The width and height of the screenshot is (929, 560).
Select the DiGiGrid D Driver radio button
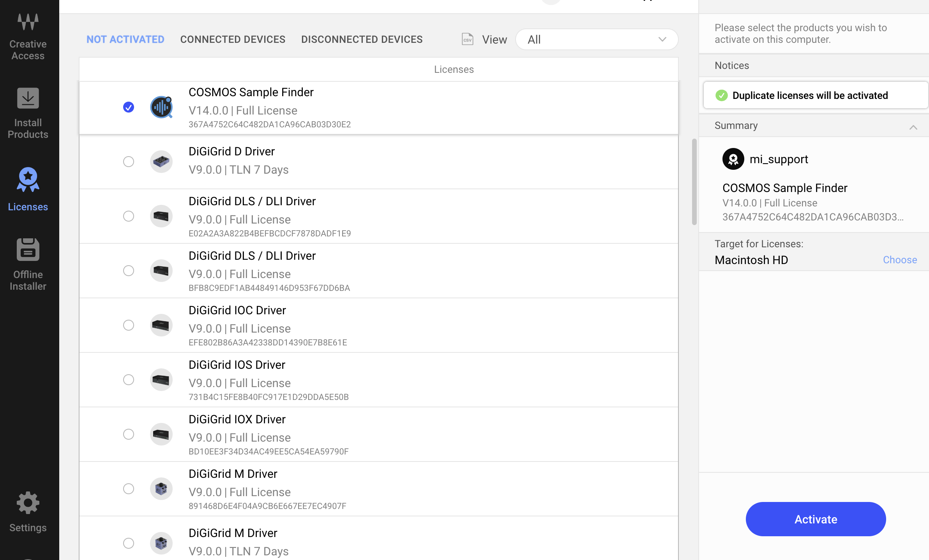point(129,162)
